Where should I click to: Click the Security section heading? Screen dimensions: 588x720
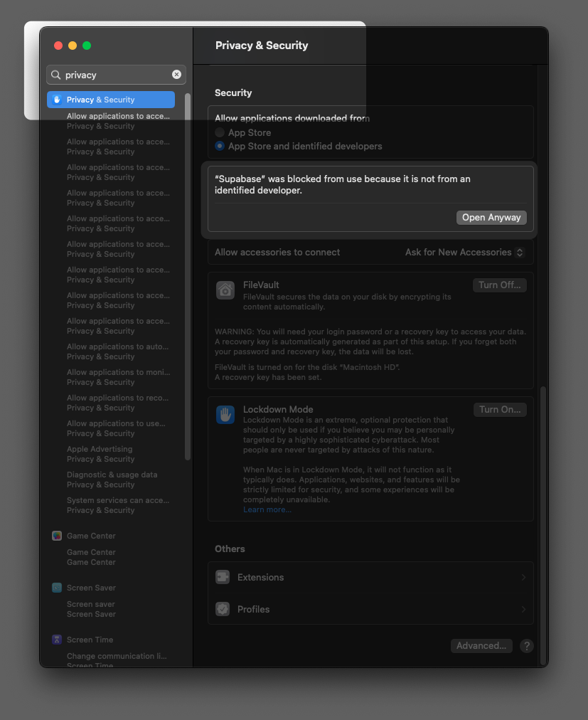pyautogui.click(x=233, y=92)
